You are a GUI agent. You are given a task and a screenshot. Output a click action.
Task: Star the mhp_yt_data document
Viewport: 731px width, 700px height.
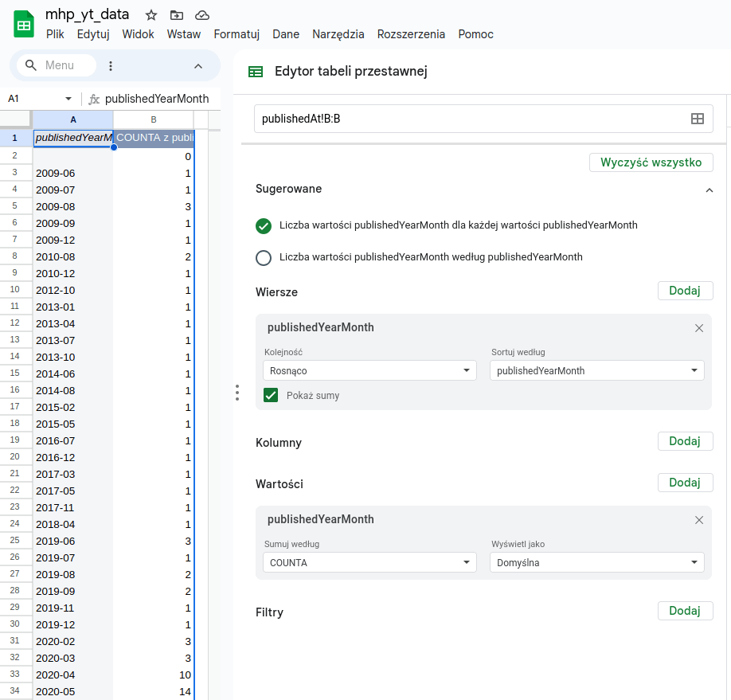151,15
